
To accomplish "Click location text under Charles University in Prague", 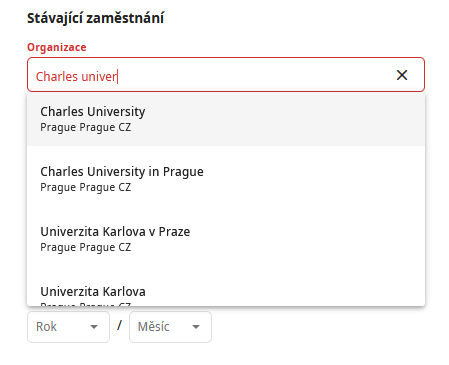I will point(86,187).
